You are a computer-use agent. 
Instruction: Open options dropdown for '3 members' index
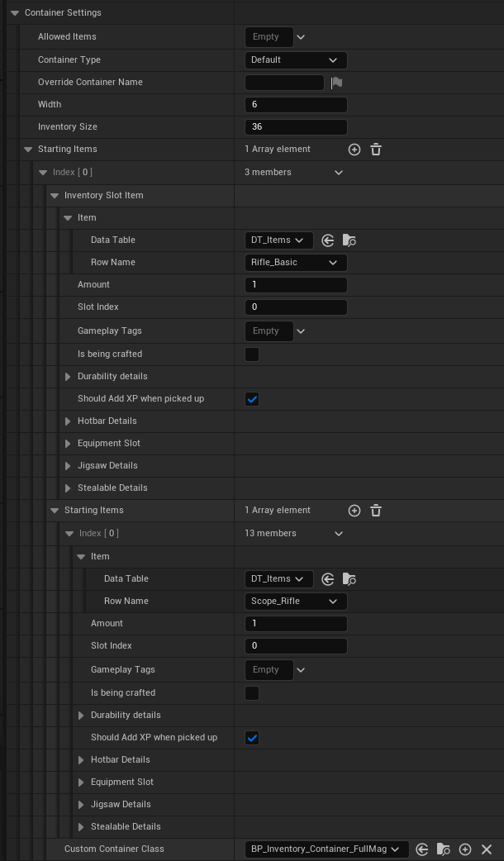click(339, 173)
